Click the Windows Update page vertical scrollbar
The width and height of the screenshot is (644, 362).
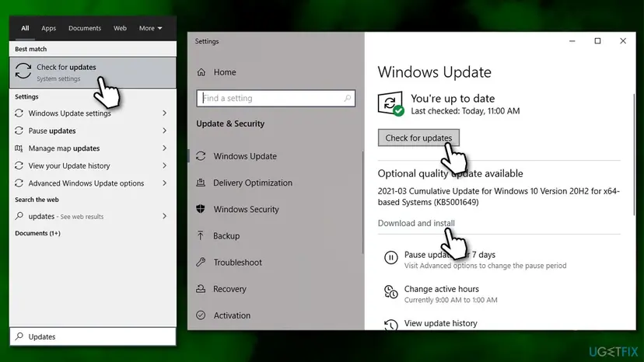634,155
